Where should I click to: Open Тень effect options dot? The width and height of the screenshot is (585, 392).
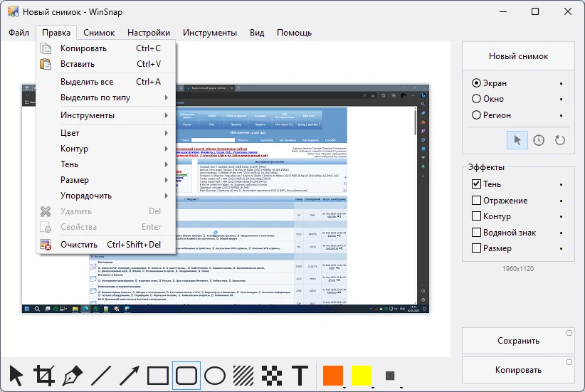[x=561, y=185]
